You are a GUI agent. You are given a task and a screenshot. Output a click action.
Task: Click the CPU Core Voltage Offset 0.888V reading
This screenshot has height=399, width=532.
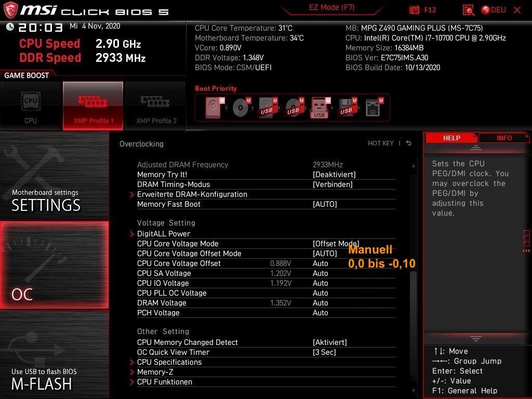click(x=281, y=263)
